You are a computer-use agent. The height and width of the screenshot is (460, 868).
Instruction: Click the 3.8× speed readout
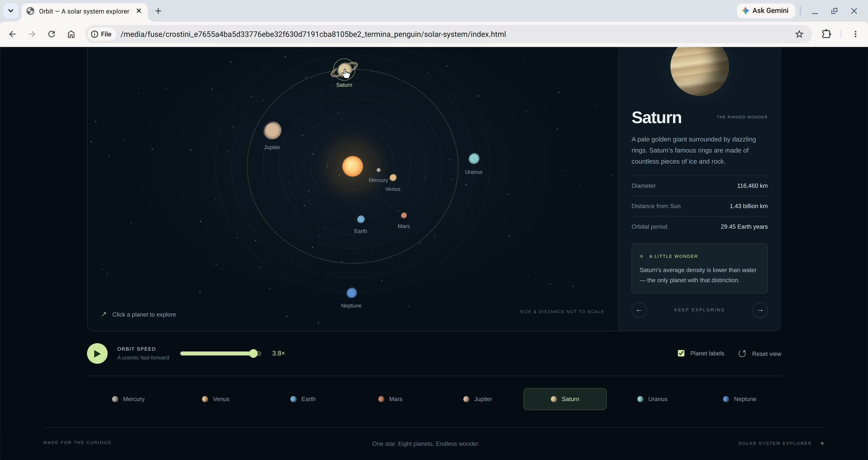pos(278,353)
